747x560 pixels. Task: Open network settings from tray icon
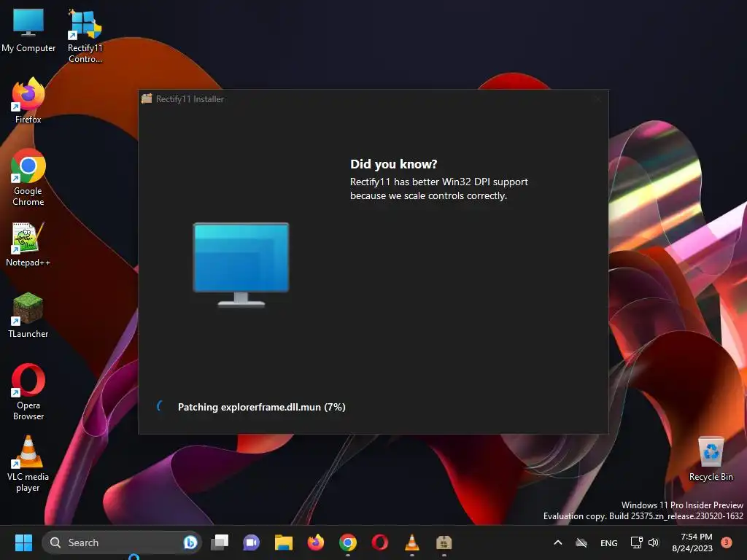pos(636,542)
